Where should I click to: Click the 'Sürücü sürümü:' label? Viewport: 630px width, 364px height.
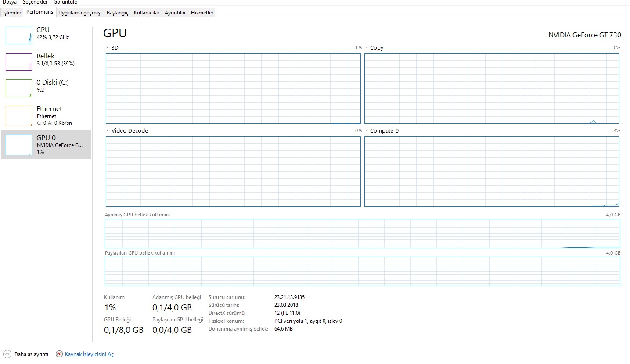pos(227,297)
